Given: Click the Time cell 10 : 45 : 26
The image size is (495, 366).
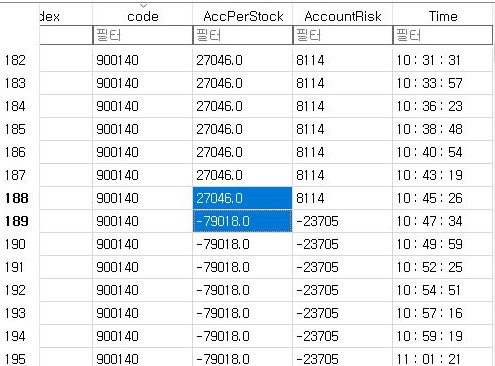Looking at the screenshot, I should (443, 198).
